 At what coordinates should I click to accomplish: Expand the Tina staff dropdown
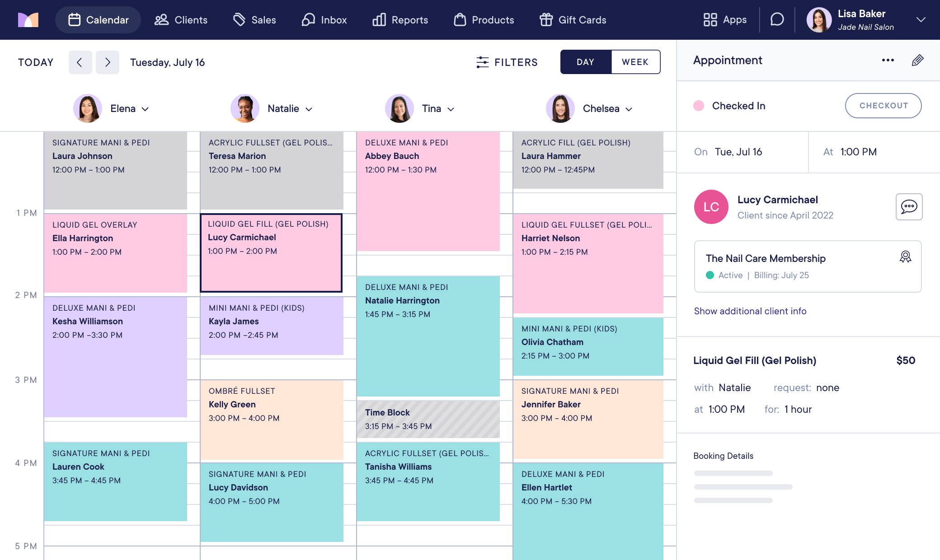[x=451, y=109]
